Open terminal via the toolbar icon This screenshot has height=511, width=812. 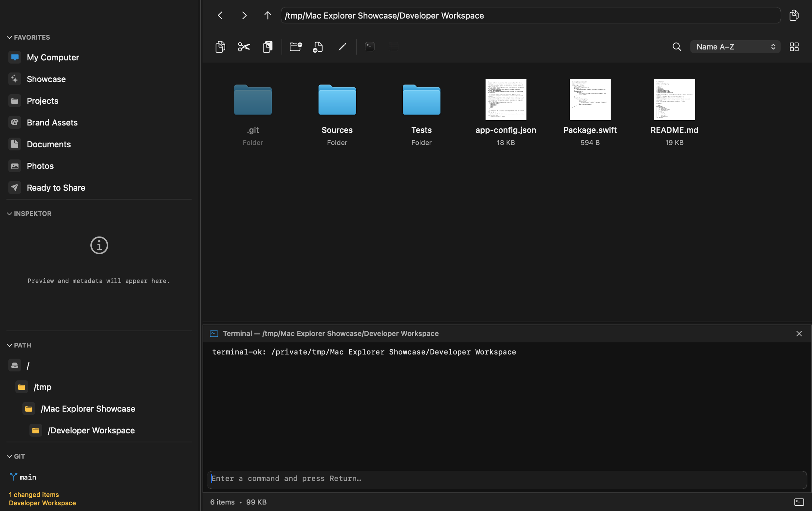pyautogui.click(x=370, y=47)
